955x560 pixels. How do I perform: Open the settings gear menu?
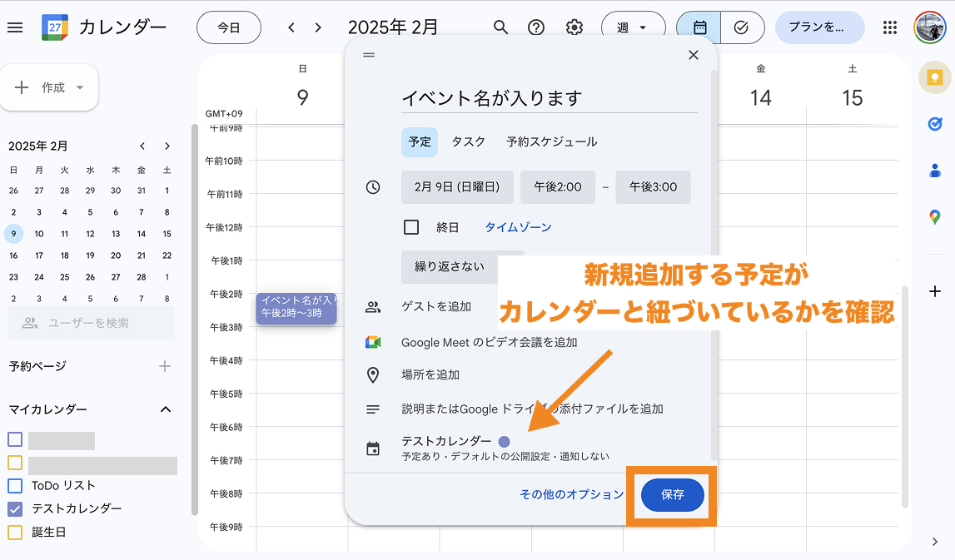[x=574, y=27]
